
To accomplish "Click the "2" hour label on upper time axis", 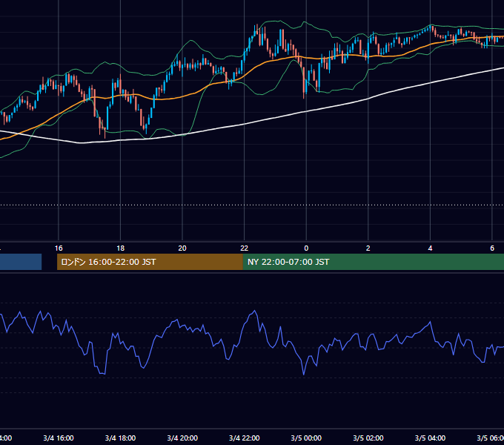I will tap(368, 248).
